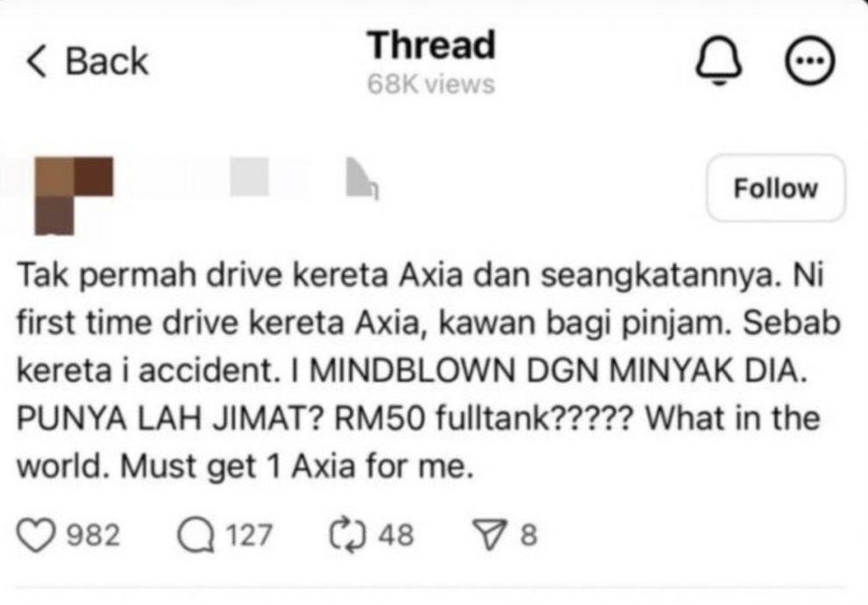Select the Thread title header
This screenshot has width=868, height=605.
point(431,45)
